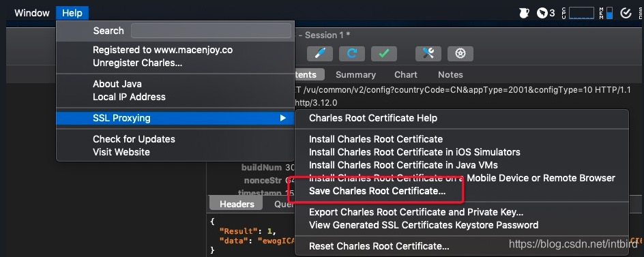Viewport: 644px width, 257px height.
Task: Click the Help menu Search field
Action: (211, 31)
